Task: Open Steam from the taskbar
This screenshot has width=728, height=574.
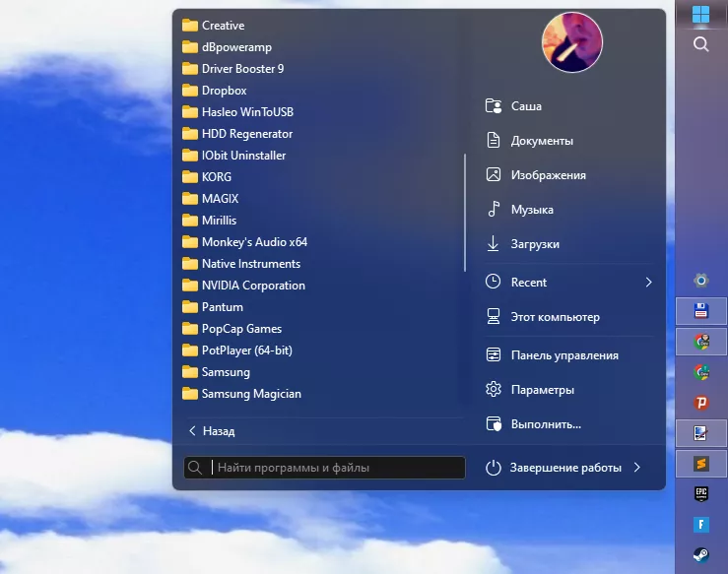Action: [x=701, y=555]
